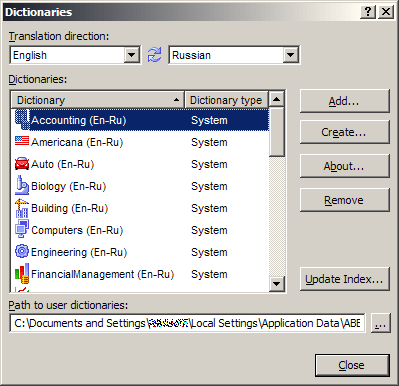Click the System type cell for Engineering
Screen dimensions: 399x386
[209, 252]
